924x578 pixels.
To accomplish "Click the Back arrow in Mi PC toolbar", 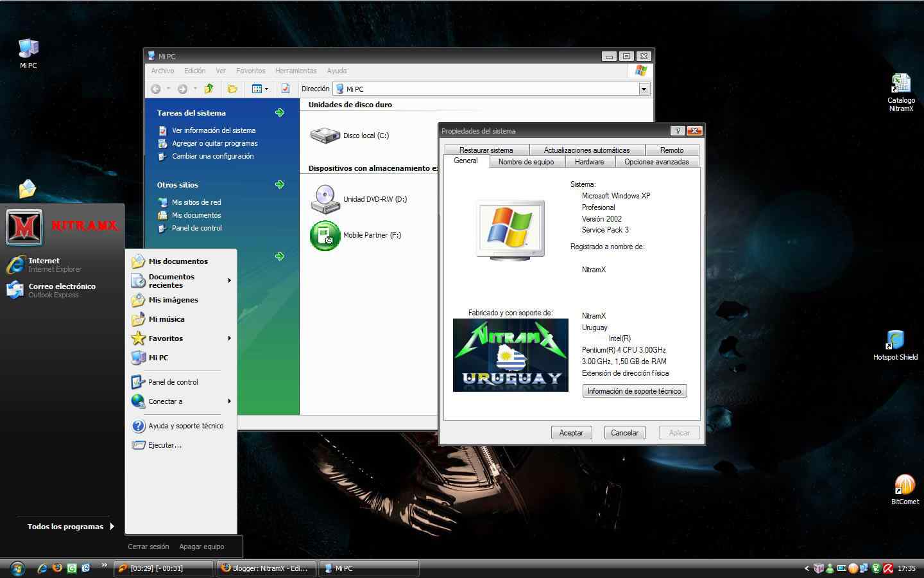I will coord(156,89).
